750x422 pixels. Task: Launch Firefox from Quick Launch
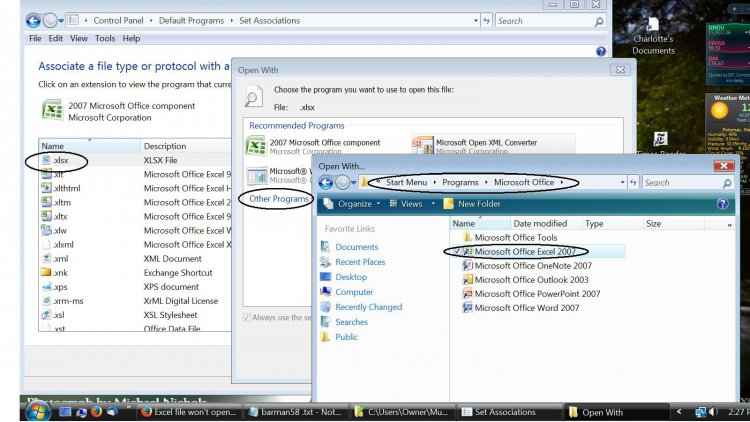click(x=96, y=411)
